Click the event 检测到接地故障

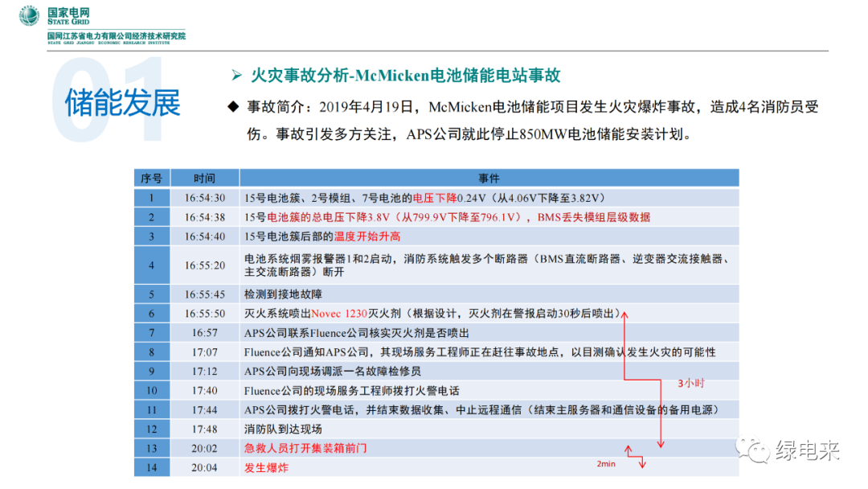[283, 294]
